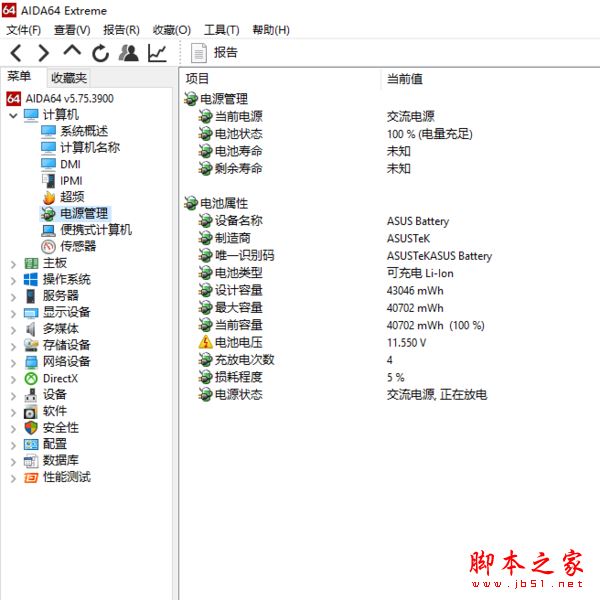Click the warning icon beside 电池电压

pos(205,342)
